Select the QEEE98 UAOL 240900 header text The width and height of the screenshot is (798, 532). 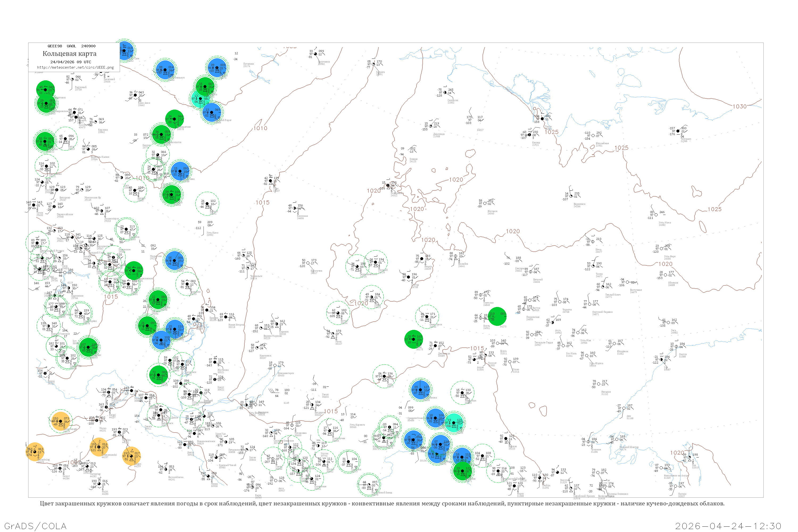(x=72, y=46)
